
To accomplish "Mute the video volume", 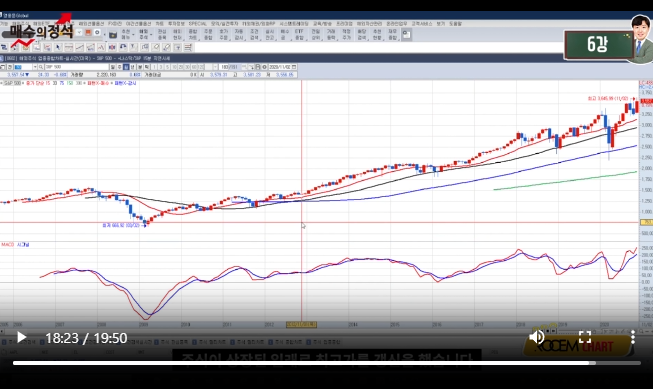I will coord(537,337).
